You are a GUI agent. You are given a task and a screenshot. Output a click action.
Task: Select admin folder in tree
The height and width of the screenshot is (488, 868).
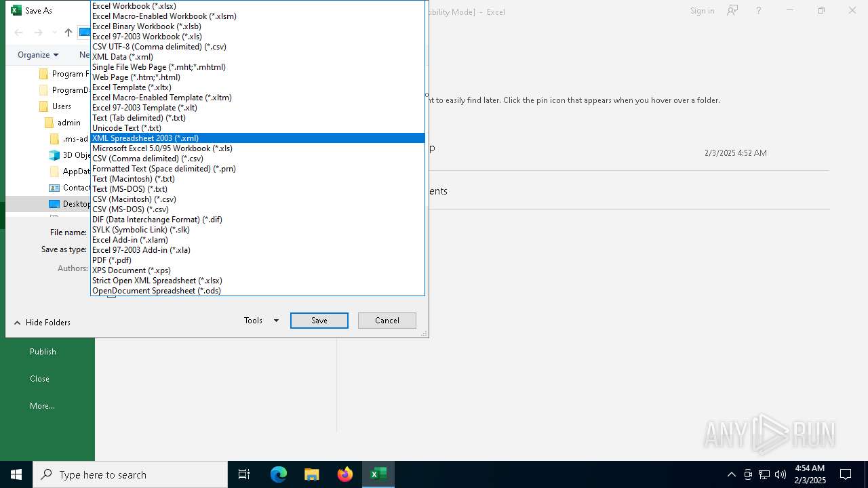(x=62, y=123)
